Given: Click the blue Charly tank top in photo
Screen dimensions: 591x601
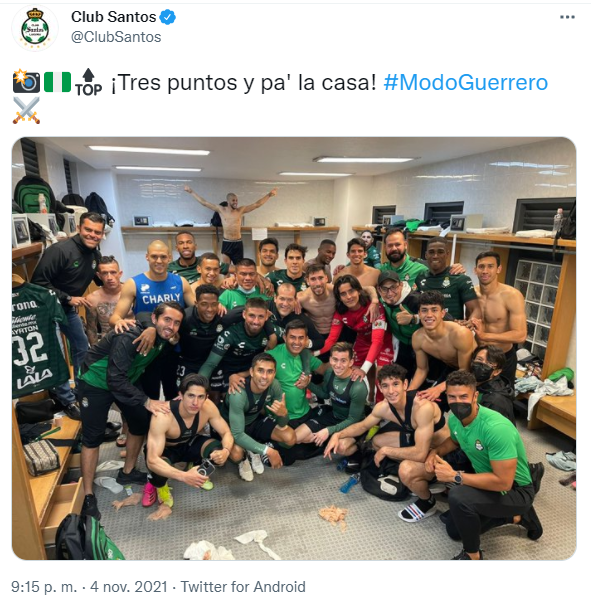Looking at the screenshot, I should (x=158, y=294).
